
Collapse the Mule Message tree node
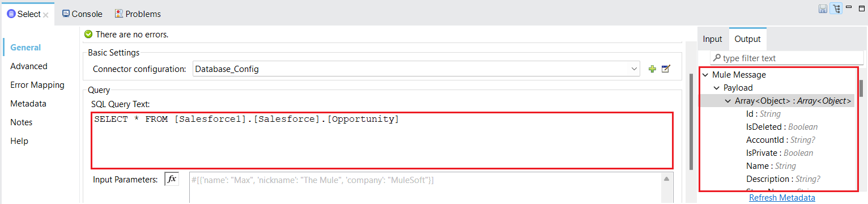tap(705, 75)
